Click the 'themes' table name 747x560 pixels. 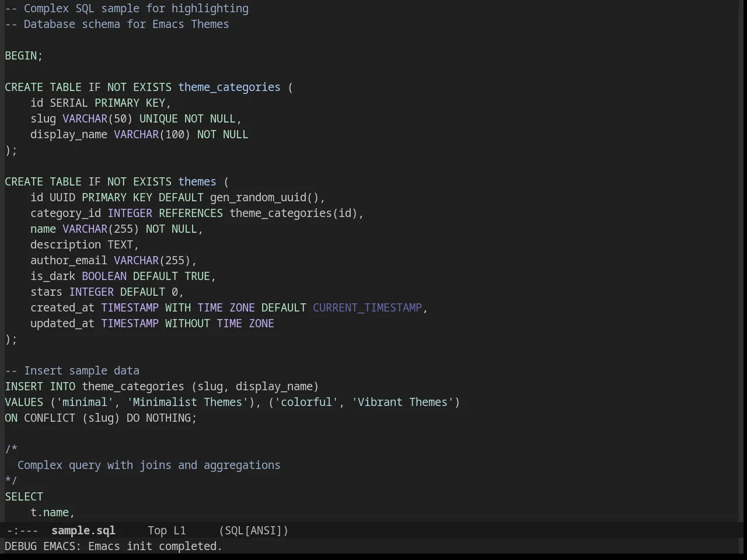click(197, 181)
